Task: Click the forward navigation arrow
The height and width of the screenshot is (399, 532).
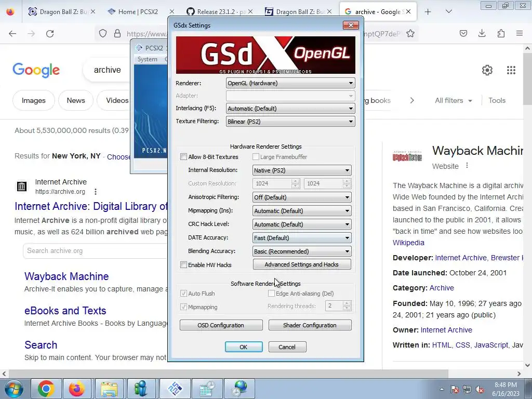Action: pos(31,33)
